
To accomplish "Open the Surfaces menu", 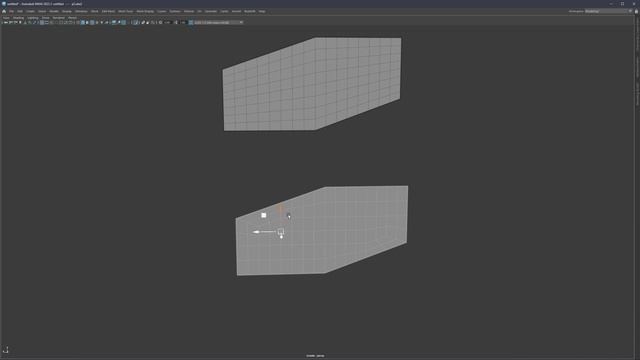I will tap(175, 11).
